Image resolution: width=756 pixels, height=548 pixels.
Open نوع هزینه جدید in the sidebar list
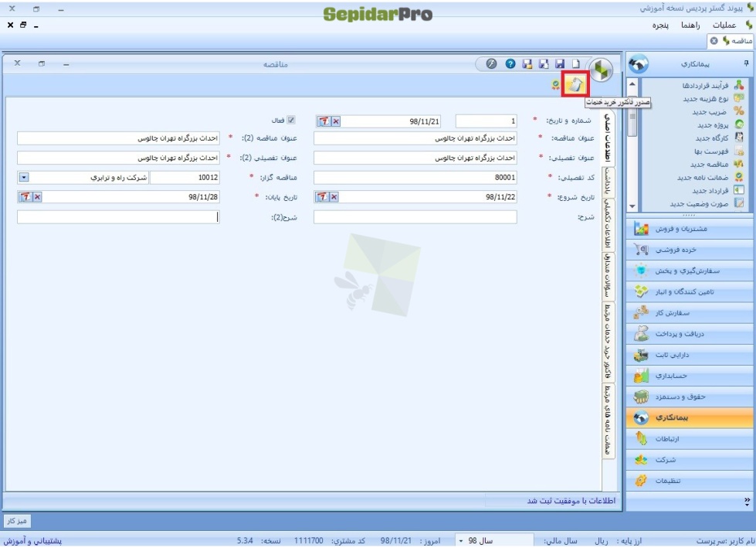(x=713, y=98)
